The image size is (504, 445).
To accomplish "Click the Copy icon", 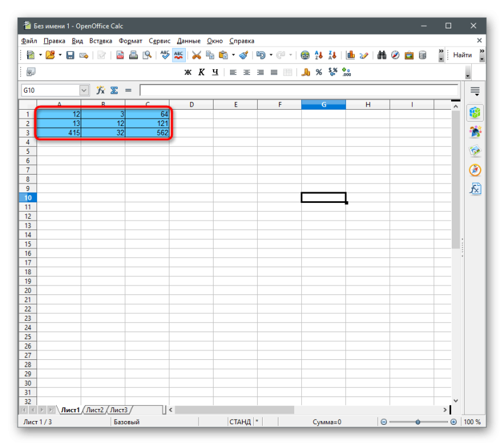I will pos(210,55).
